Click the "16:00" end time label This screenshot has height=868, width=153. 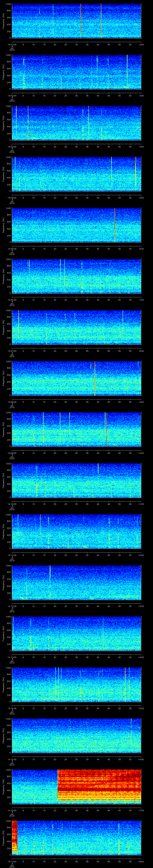tap(141, 759)
